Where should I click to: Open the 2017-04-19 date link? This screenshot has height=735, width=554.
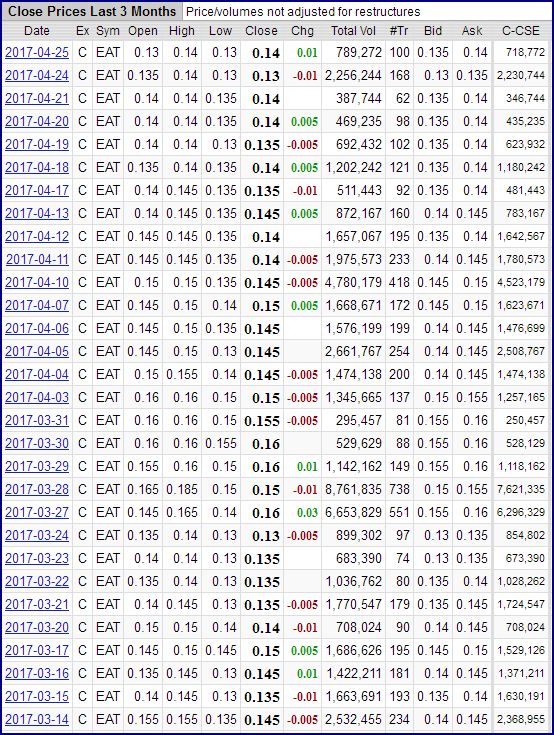pyautogui.click(x=37, y=144)
